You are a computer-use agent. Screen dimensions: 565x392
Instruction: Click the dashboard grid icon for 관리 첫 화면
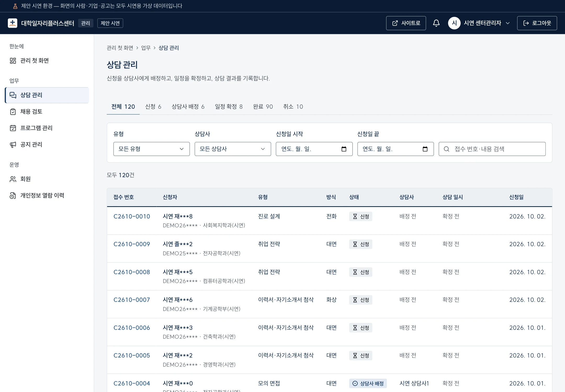[x=13, y=61]
